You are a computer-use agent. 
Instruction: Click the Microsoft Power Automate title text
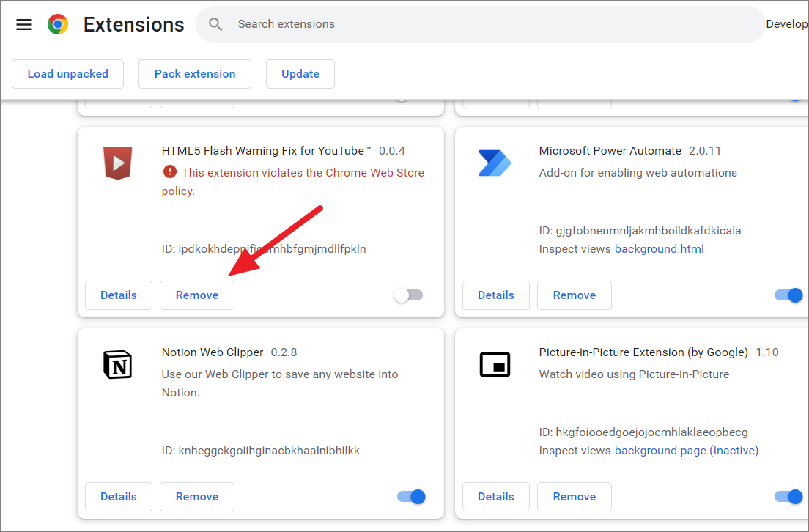tap(610, 151)
